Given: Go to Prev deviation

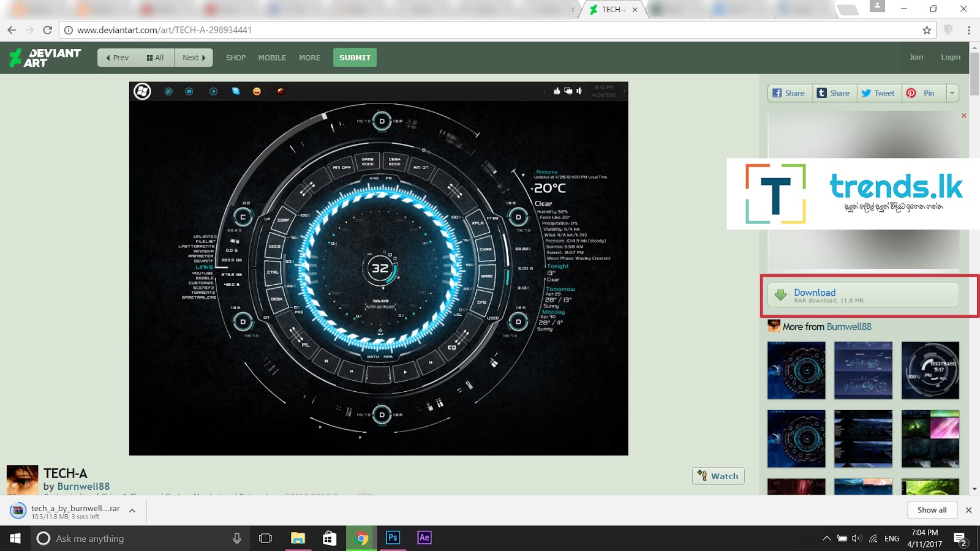Looking at the screenshot, I should 118,58.
